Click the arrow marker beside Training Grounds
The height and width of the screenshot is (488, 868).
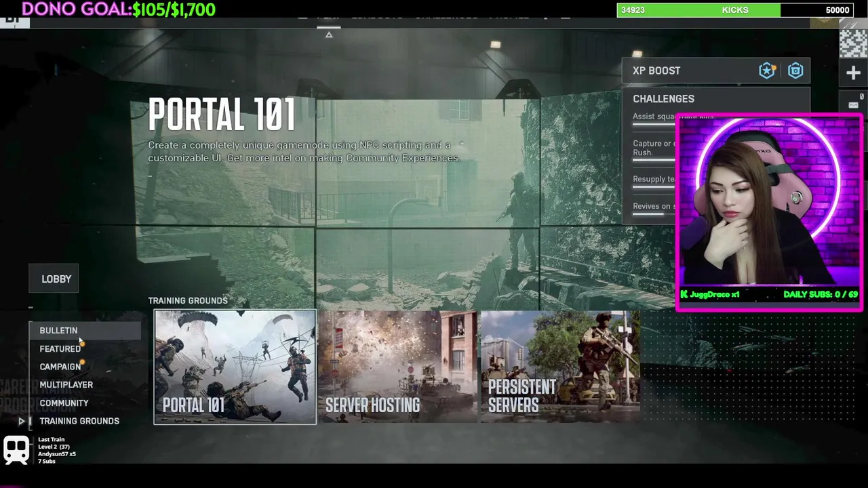(21, 421)
